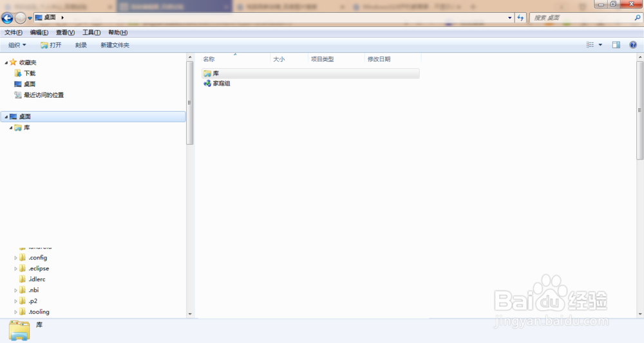The width and height of the screenshot is (644, 343).
Task: Open the recent pages dropdown beside the navigation arrows
Action: click(30, 18)
